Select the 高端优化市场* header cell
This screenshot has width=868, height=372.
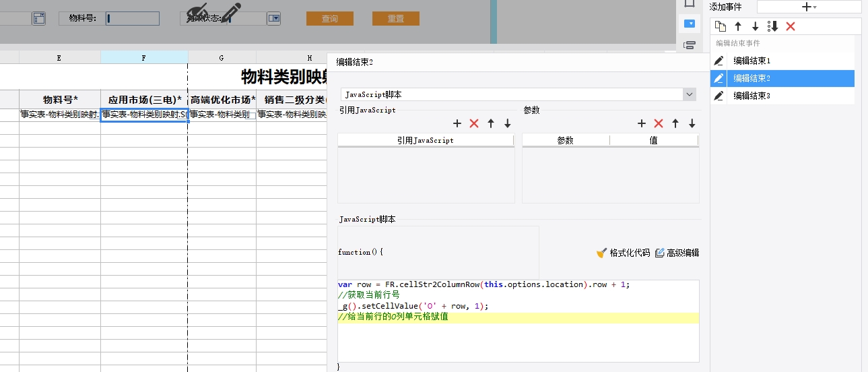coord(222,100)
